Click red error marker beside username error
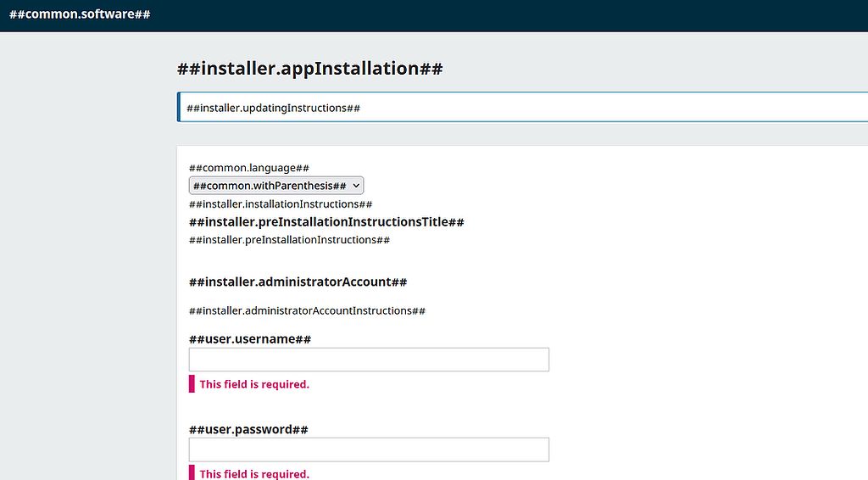This screenshot has height=480, width=868. 192,383
